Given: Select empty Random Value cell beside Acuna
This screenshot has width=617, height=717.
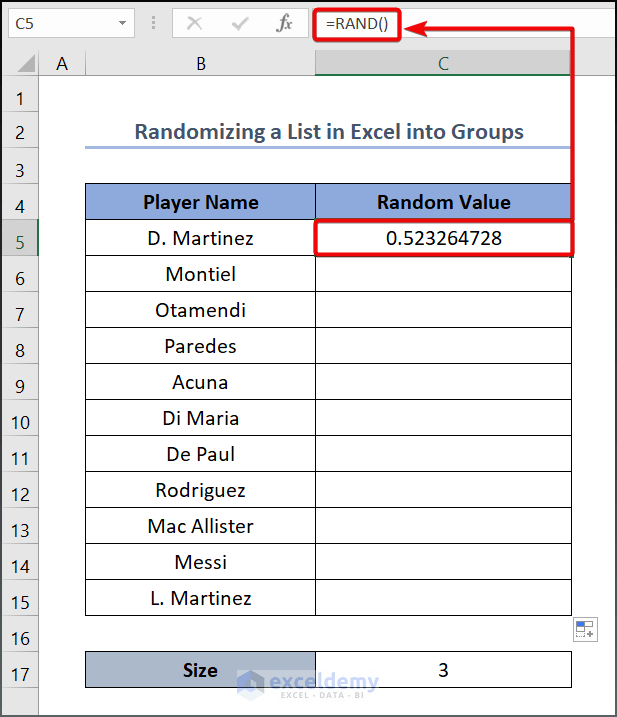Looking at the screenshot, I should pyautogui.click(x=443, y=382).
